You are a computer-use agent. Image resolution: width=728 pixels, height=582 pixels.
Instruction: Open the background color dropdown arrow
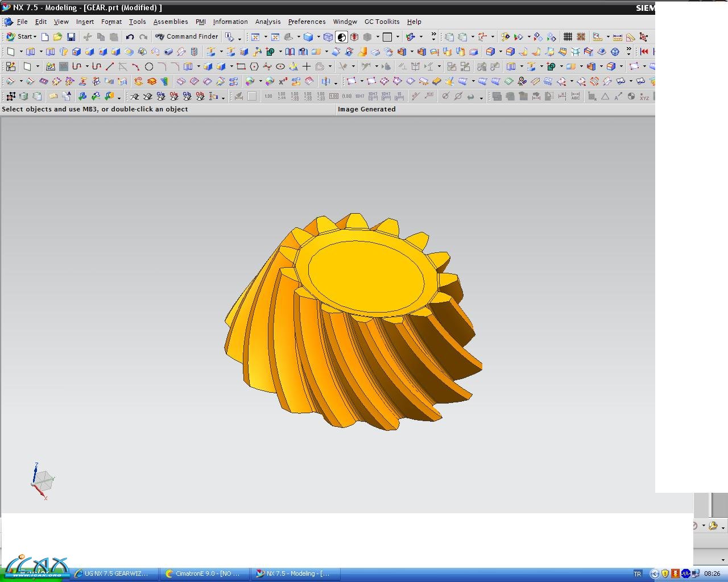click(x=397, y=38)
